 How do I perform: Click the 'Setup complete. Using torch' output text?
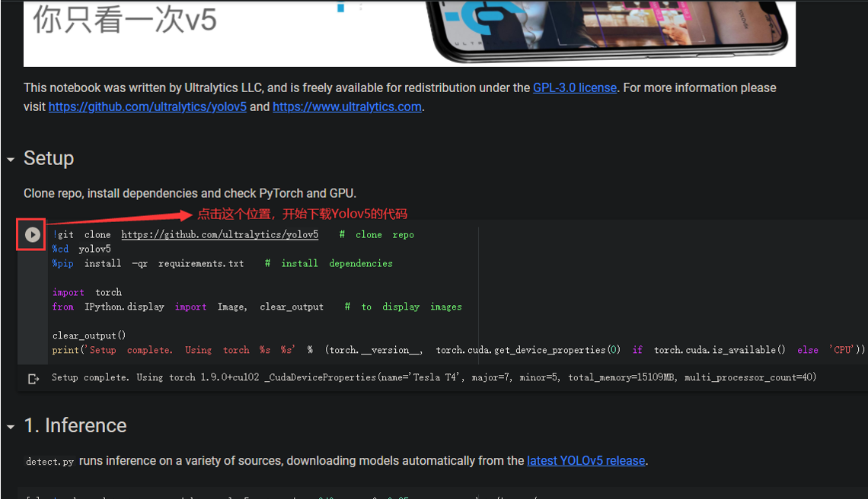coord(434,377)
